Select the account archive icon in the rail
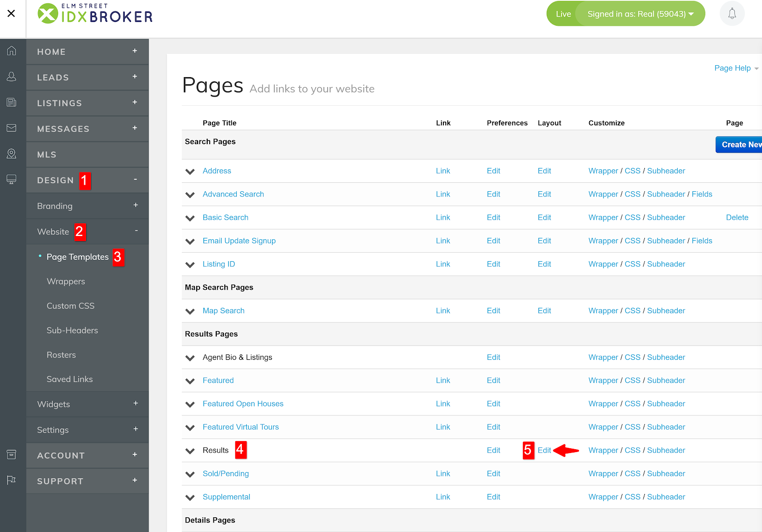This screenshot has height=532, width=762. (x=11, y=454)
